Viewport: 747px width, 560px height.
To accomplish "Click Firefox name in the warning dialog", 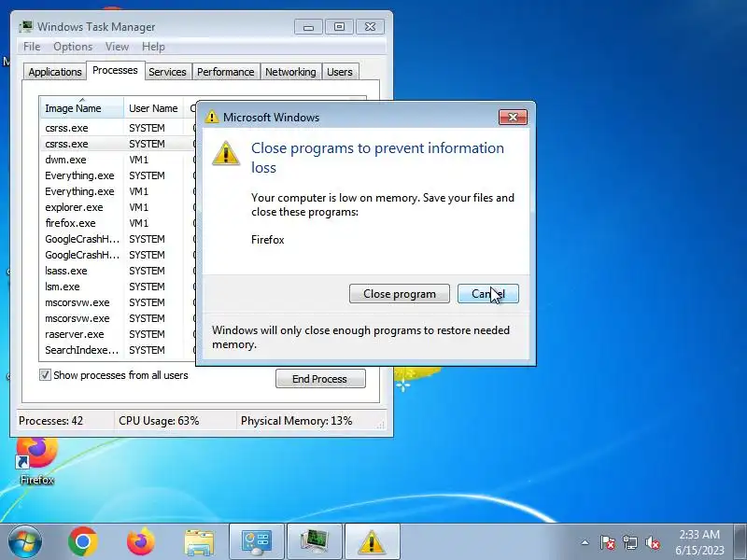I will 268,240.
